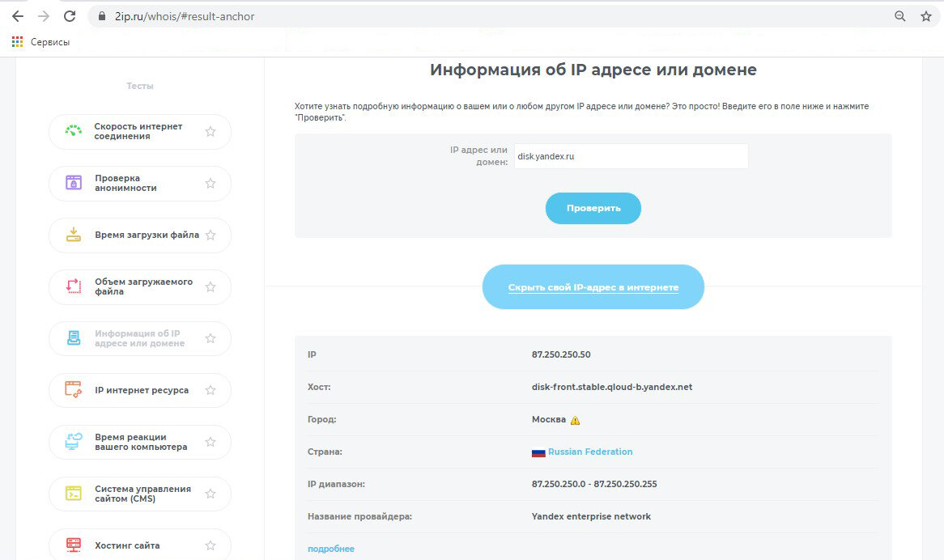944x560 pixels.
Task: Click the Russian flag icon in Страна row
Action: 538,452
